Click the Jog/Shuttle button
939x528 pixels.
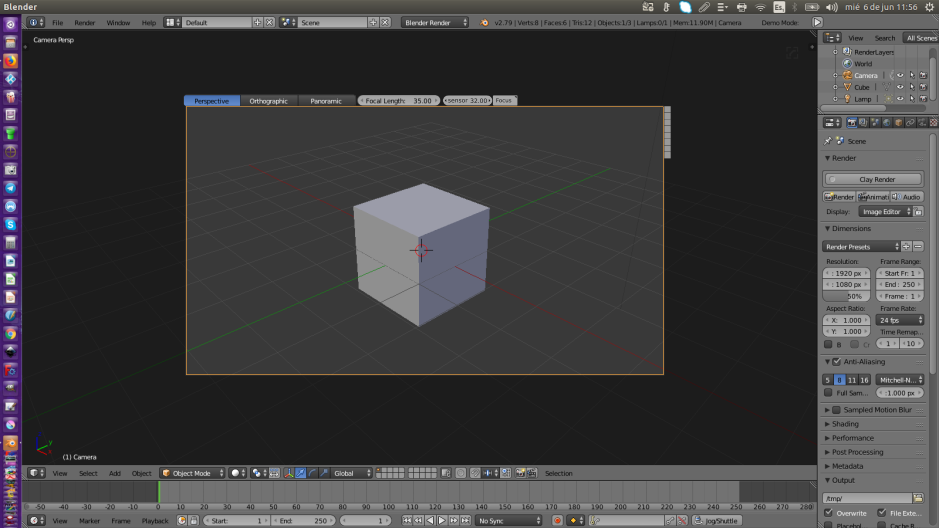tap(716, 521)
